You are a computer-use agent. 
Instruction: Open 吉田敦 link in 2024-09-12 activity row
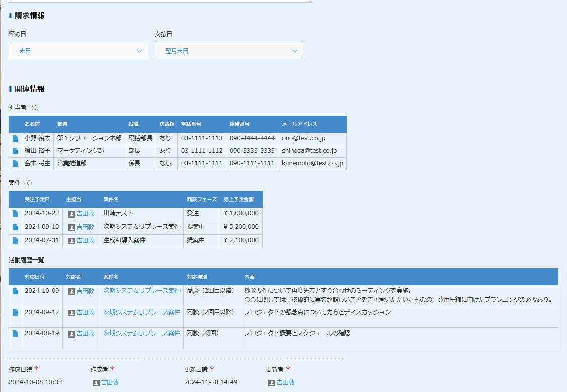click(85, 312)
